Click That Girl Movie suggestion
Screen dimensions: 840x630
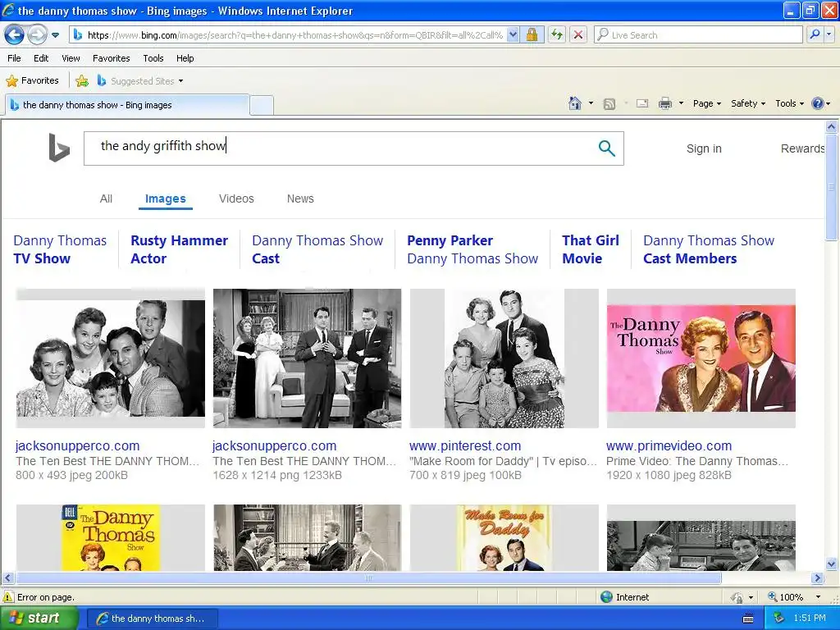[x=591, y=249]
